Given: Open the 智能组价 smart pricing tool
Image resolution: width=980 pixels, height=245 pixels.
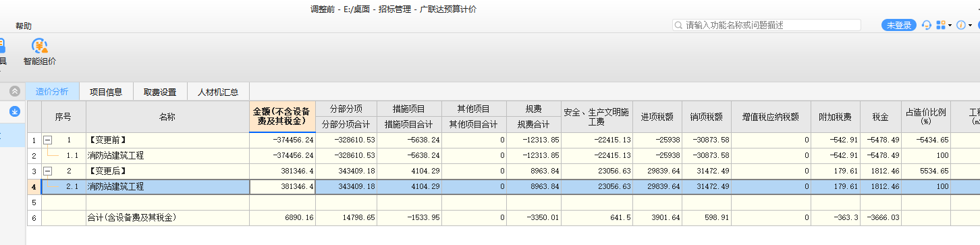Looking at the screenshot, I should pos(40,52).
